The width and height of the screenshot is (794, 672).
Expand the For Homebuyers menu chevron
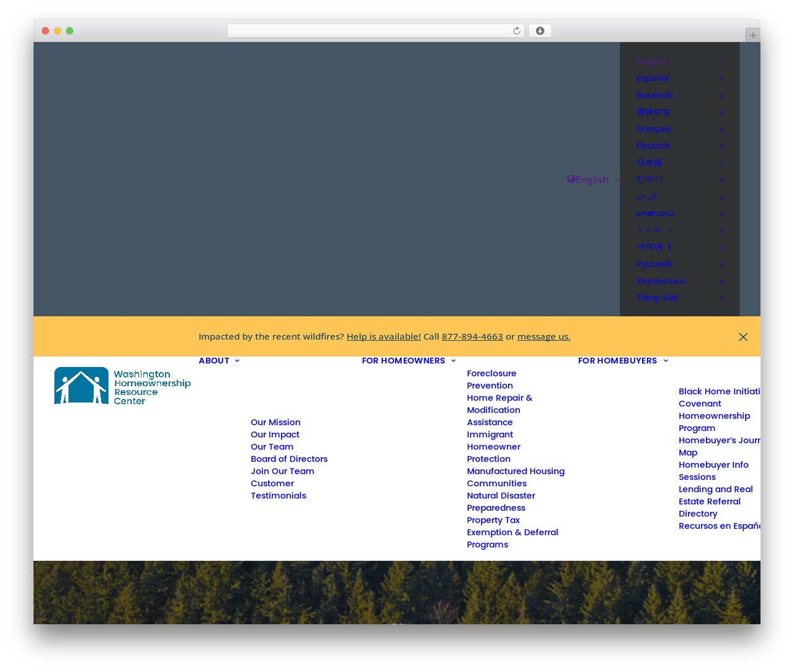[666, 361]
